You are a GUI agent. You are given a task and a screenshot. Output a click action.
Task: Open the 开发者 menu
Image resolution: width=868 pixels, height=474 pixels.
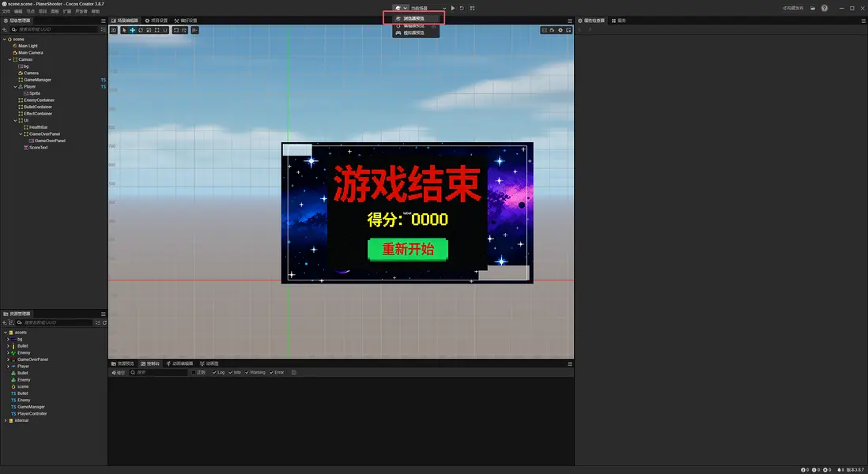coord(81,11)
